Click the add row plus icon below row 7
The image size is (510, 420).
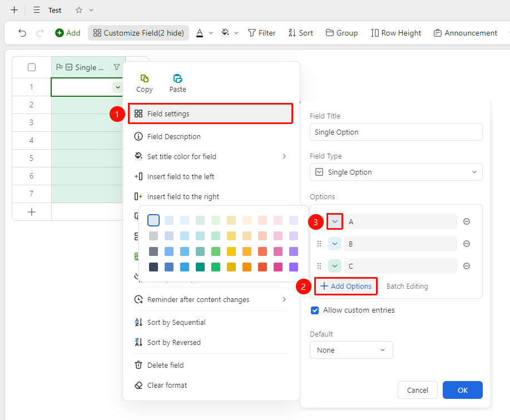[32, 212]
